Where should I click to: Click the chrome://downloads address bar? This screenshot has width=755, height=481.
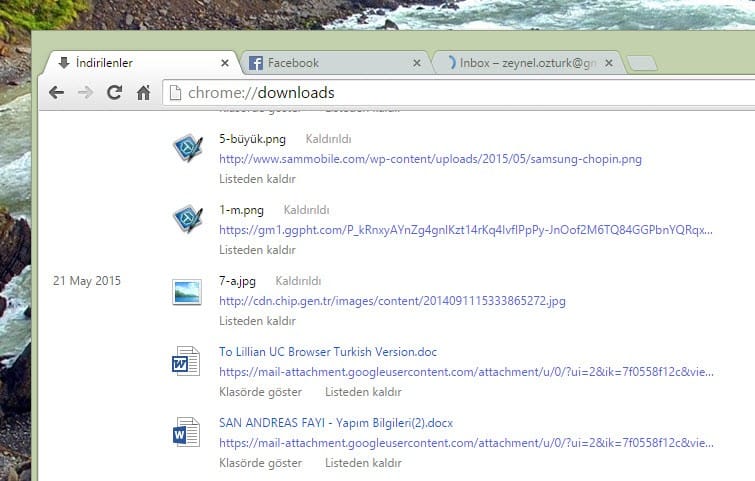point(450,93)
